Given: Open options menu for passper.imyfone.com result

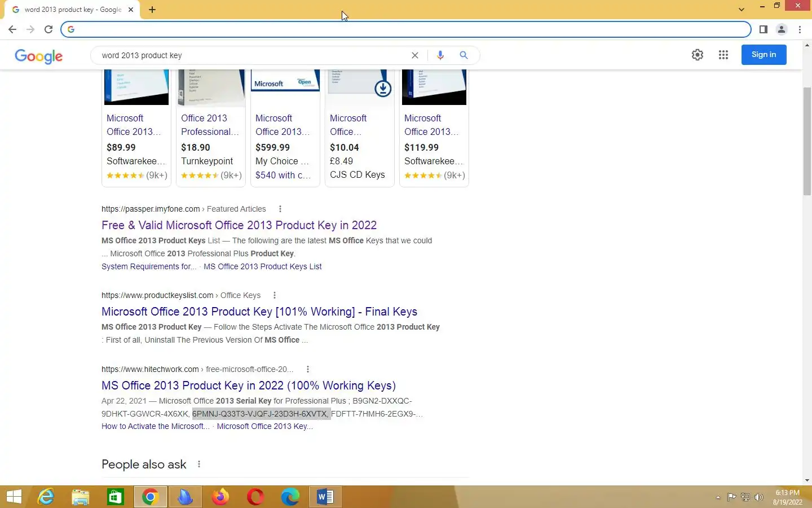Looking at the screenshot, I should click(280, 209).
